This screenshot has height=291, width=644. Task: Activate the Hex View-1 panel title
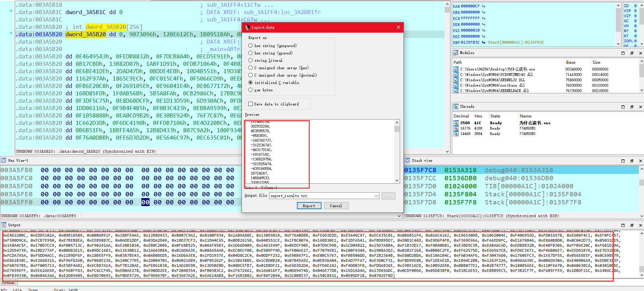click(18, 160)
